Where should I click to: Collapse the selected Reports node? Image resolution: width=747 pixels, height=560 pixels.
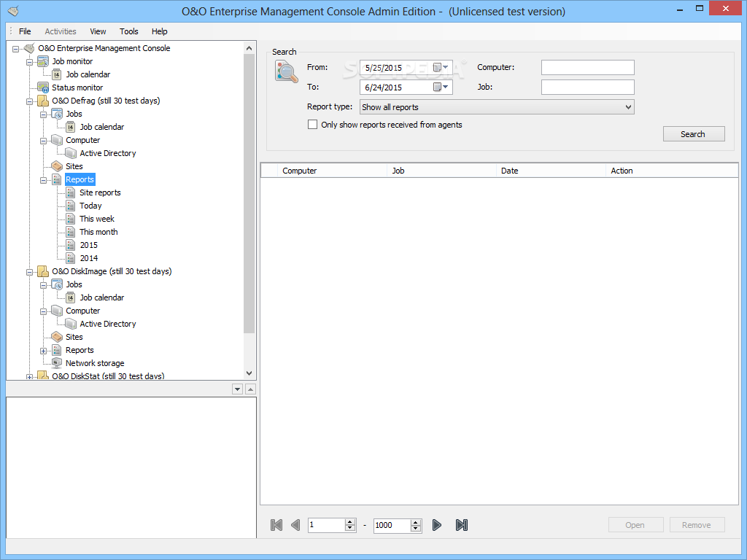point(43,180)
